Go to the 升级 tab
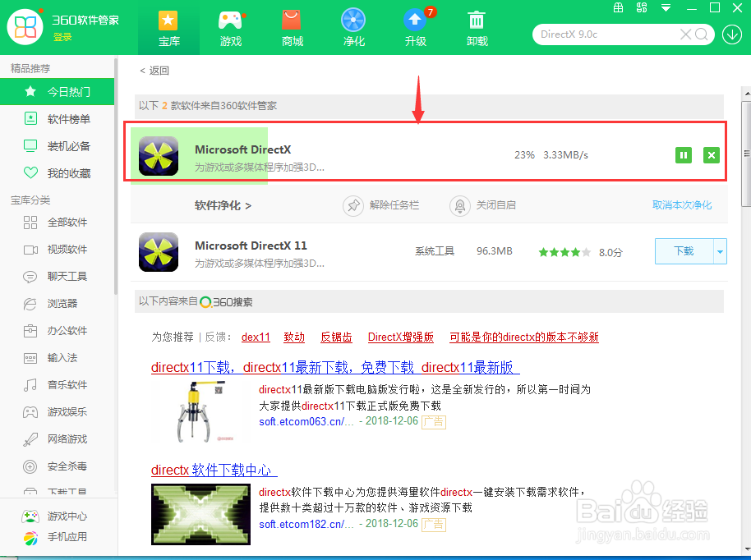The width and height of the screenshot is (751, 560). click(415, 28)
